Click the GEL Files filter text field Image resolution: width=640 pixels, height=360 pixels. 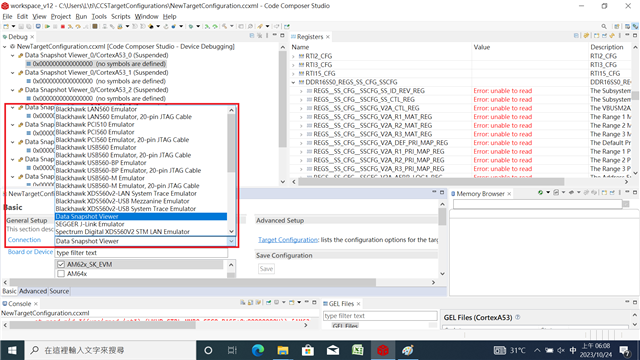click(380, 316)
